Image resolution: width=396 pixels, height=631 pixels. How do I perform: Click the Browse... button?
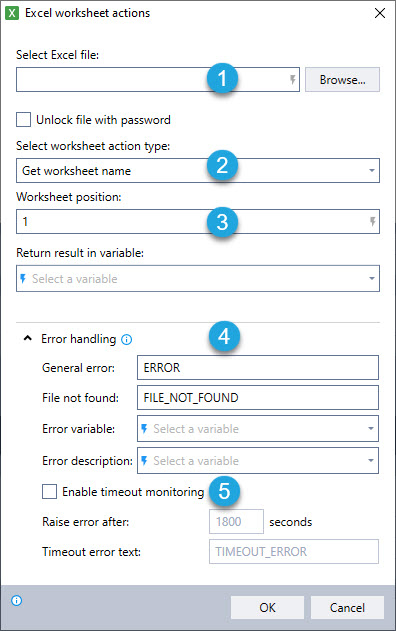342,80
